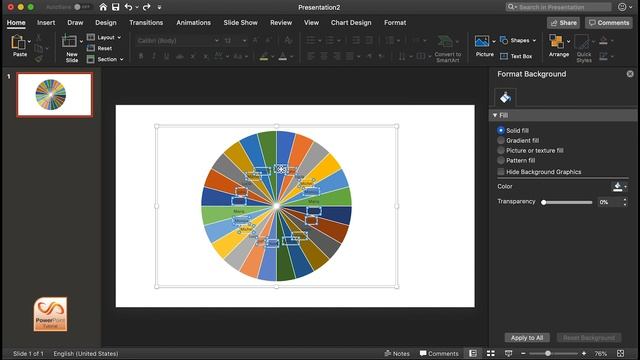Open the fill Color picker

click(x=620, y=187)
